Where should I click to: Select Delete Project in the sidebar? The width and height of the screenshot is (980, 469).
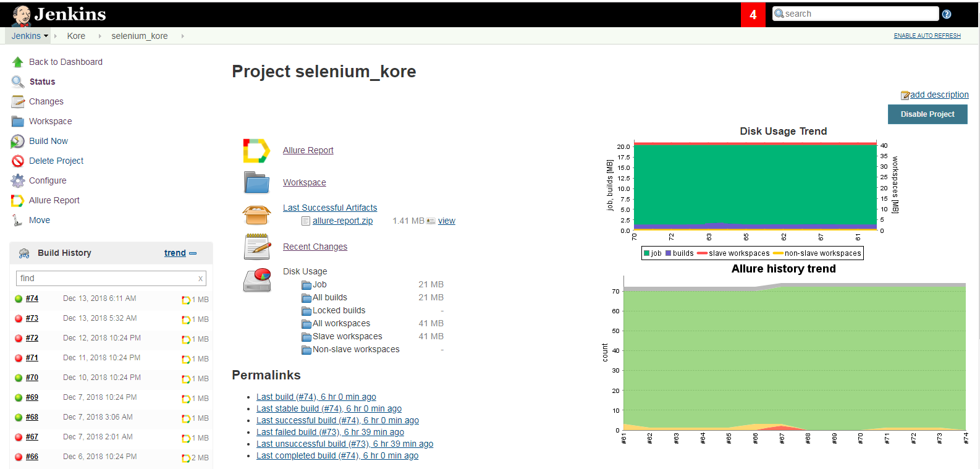56,161
